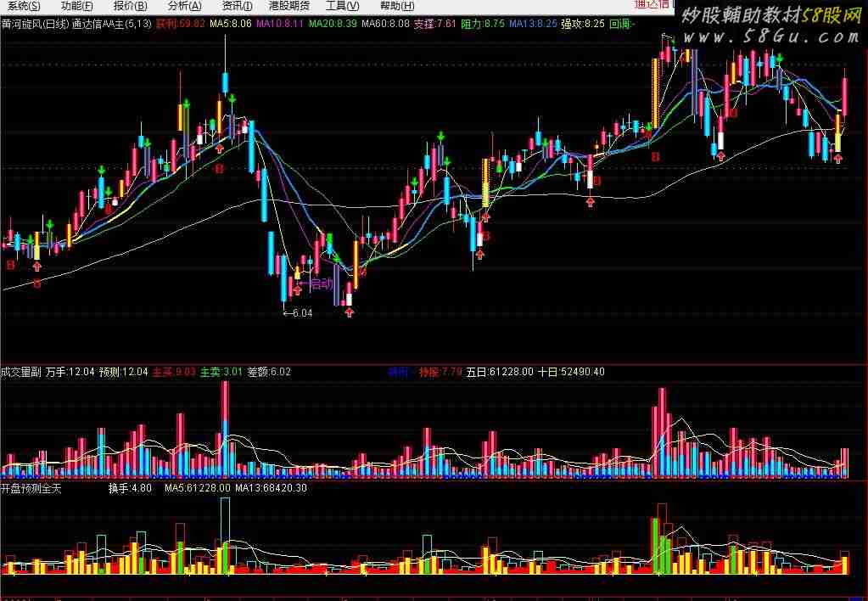Click the MA13:8.25 indicator label
Image resolution: width=868 pixels, height=601 pixels.
(533, 24)
